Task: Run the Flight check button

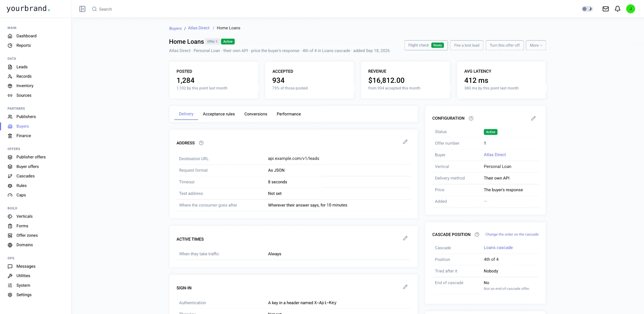Action: (426, 45)
